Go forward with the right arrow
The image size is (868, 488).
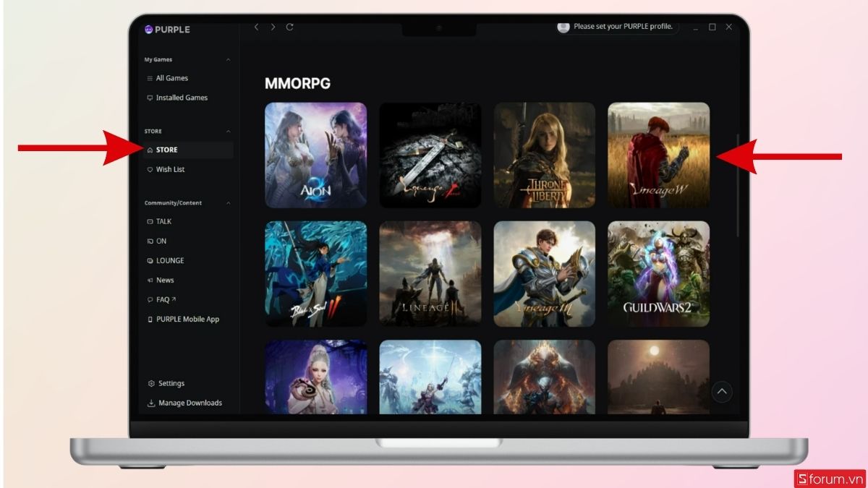click(x=273, y=27)
